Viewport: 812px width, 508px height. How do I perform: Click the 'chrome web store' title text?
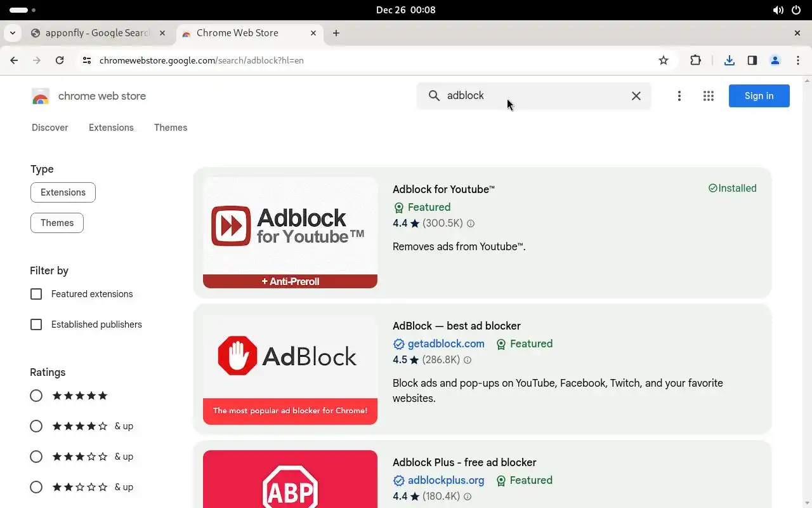coord(102,96)
